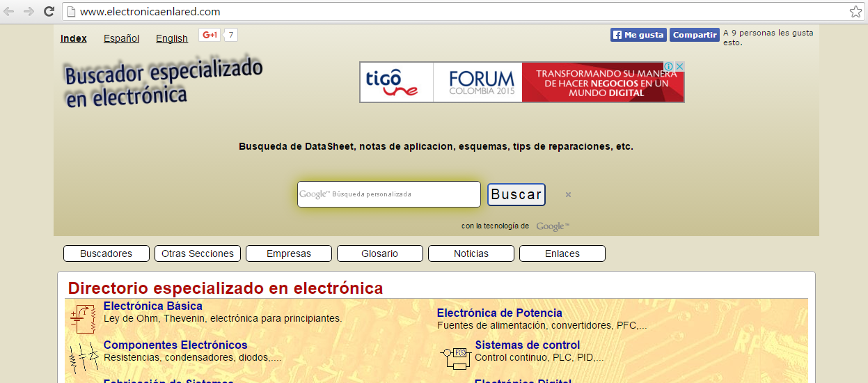Image resolution: width=868 pixels, height=383 pixels.
Task: Open the Electrónica Básica category
Action: (153, 306)
